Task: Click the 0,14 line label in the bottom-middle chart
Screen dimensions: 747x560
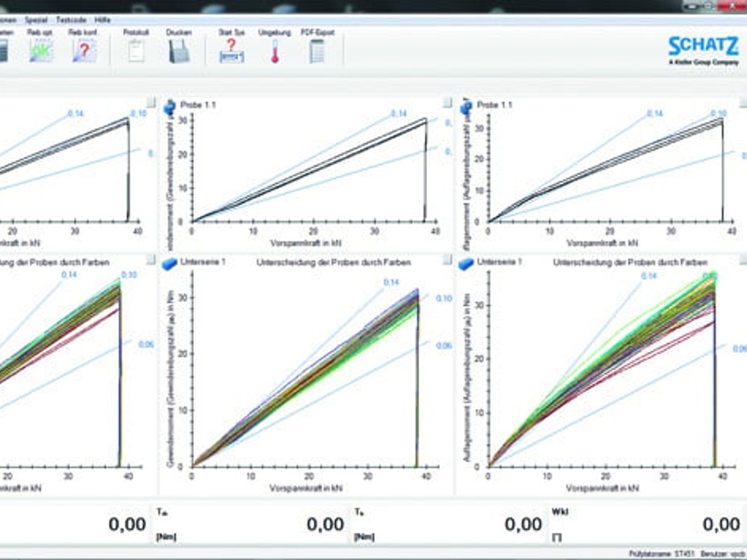Action: [x=391, y=282]
